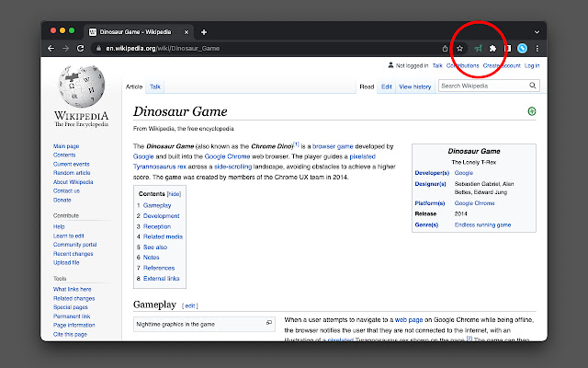Screen dimensions: 588x368
Task: Open Permanent link tool
Action: pyautogui.click(x=72, y=316)
